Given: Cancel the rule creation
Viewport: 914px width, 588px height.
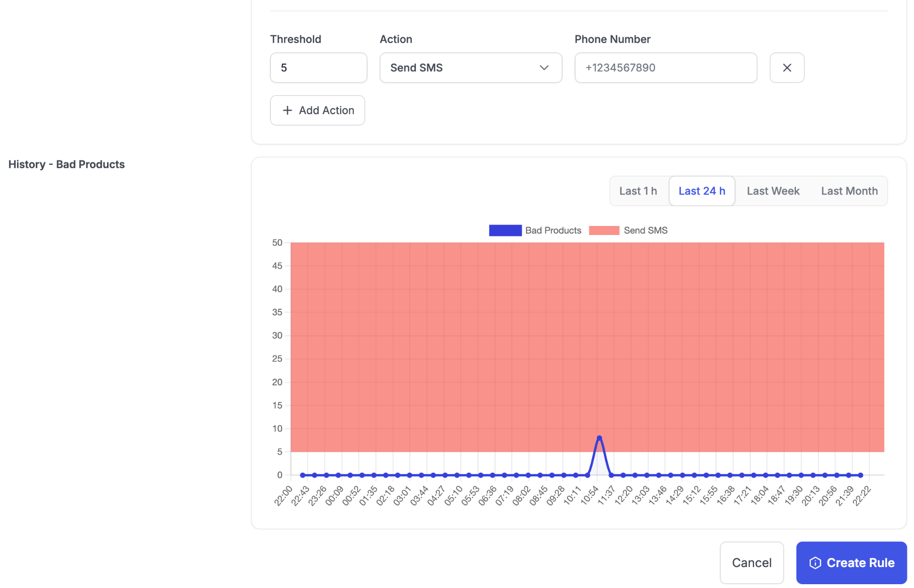Looking at the screenshot, I should [x=752, y=563].
